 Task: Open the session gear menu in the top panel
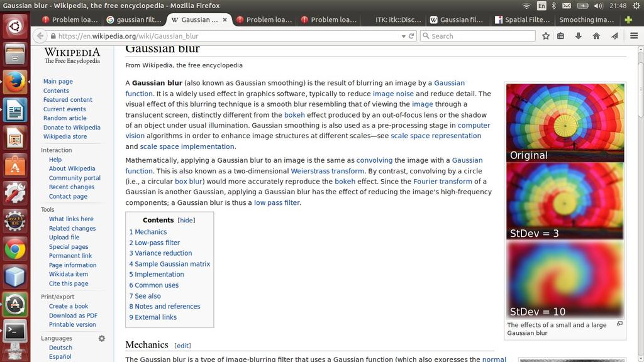click(636, 6)
